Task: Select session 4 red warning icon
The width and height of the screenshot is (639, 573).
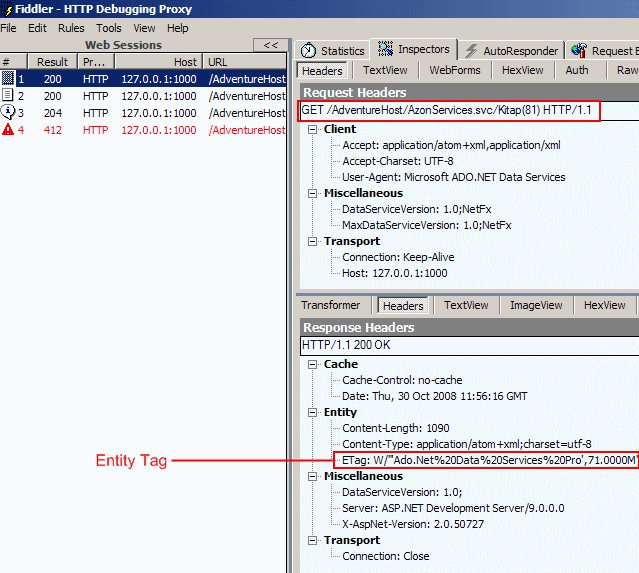Action: (8, 129)
